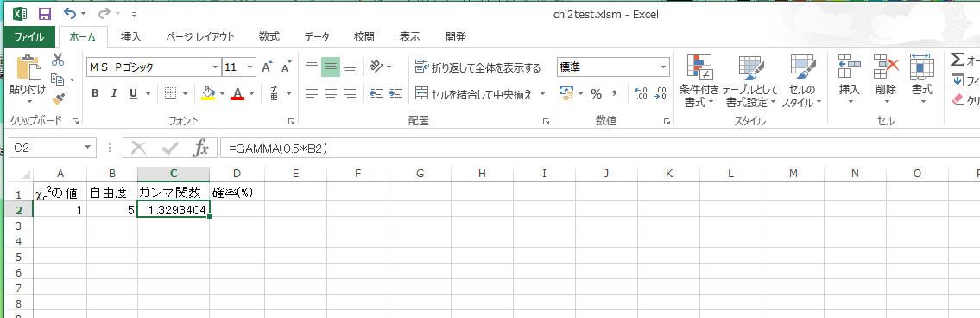980x318 pixels.
Task: Click the Increase Decimal icon
Action: 641,94
